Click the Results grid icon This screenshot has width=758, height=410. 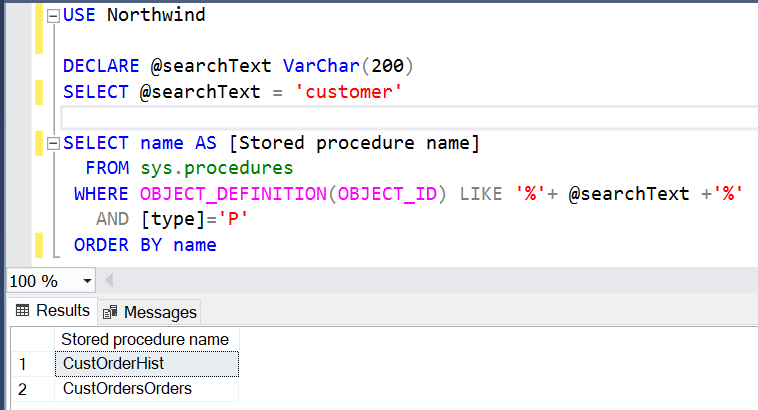coord(22,310)
